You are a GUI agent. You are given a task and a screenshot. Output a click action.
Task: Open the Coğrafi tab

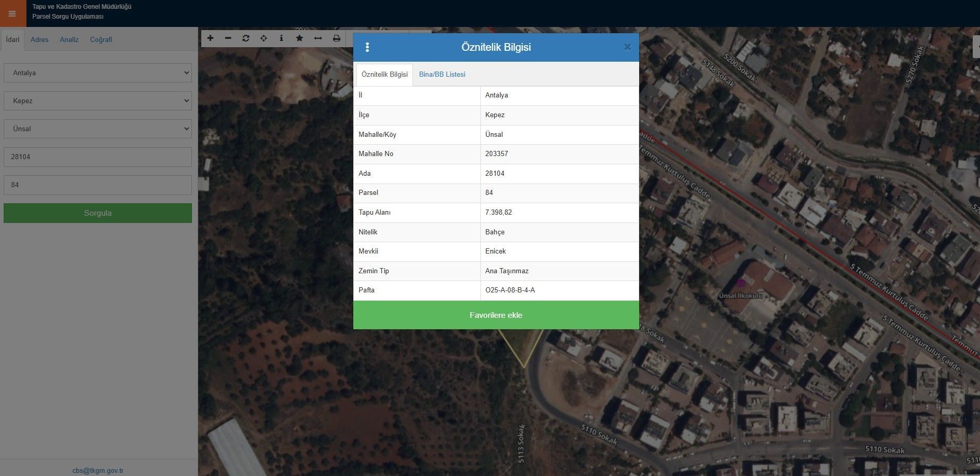coord(101,40)
